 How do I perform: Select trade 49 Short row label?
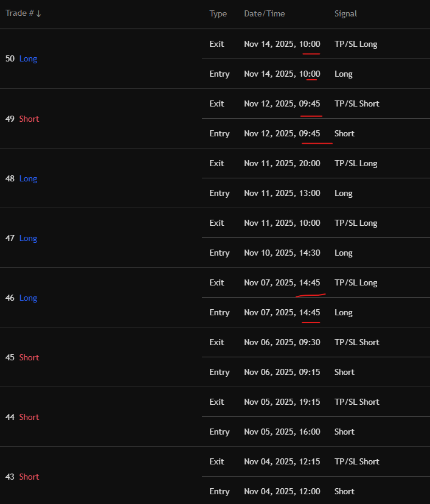click(22, 119)
